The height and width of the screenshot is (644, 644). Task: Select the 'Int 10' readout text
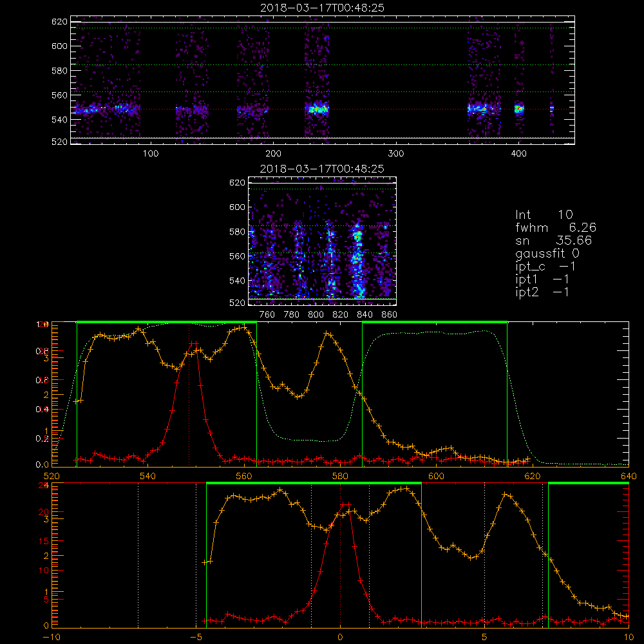click(x=544, y=215)
